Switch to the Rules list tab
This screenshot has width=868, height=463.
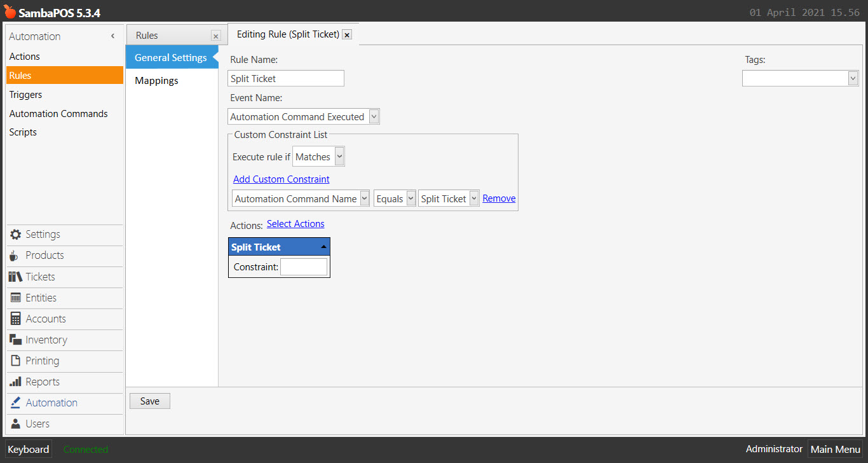pyautogui.click(x=147, y=35)
